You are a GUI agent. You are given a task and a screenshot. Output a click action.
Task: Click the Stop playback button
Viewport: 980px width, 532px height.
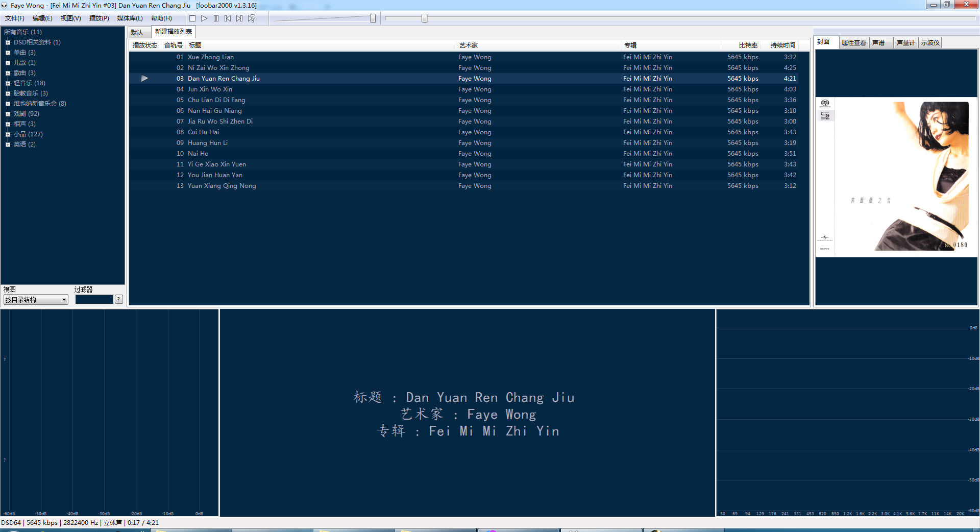click(192, 18)
